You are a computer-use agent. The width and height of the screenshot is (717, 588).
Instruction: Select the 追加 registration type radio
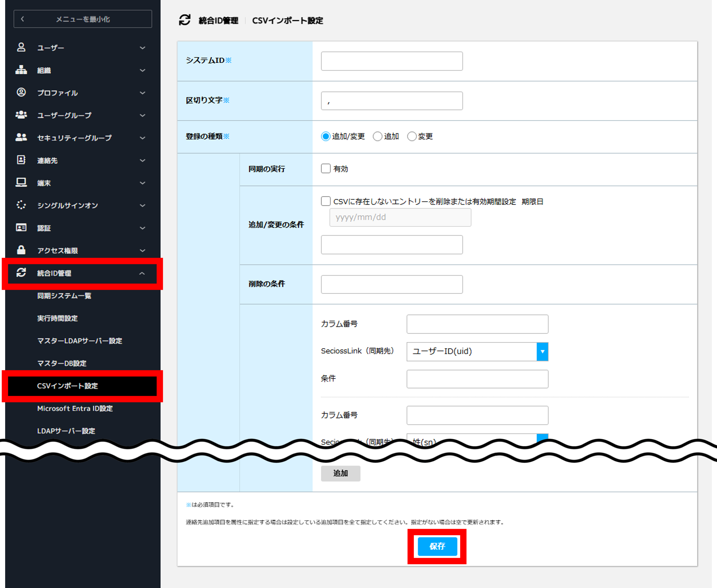(x=377, y=136)
